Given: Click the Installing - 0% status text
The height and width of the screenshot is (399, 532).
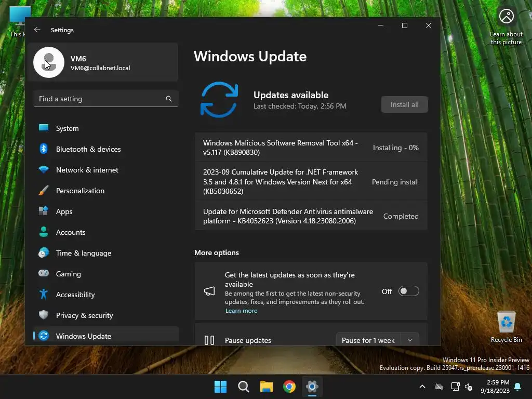Looking at the screenshot, I should [x=395, y=148].
